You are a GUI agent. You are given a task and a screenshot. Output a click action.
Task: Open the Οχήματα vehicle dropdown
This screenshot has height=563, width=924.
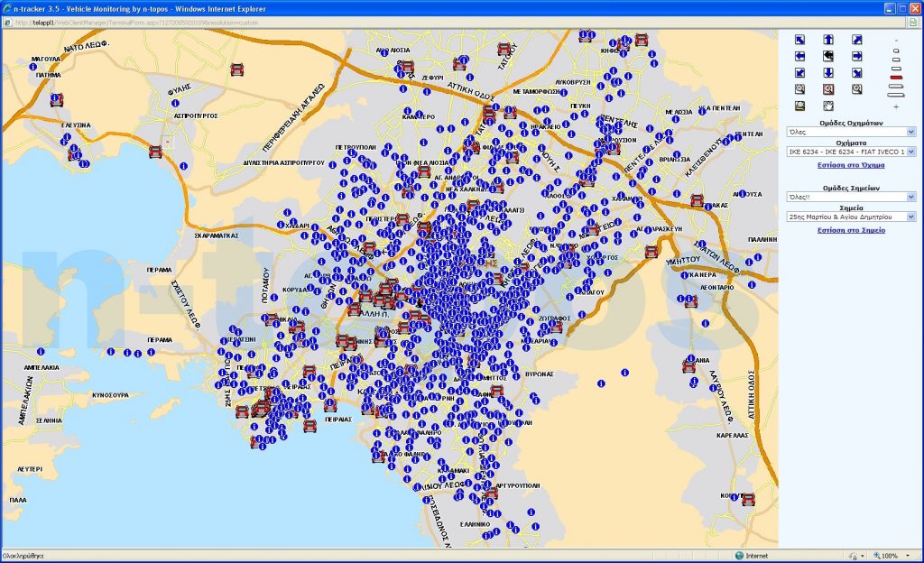[851, 152]
